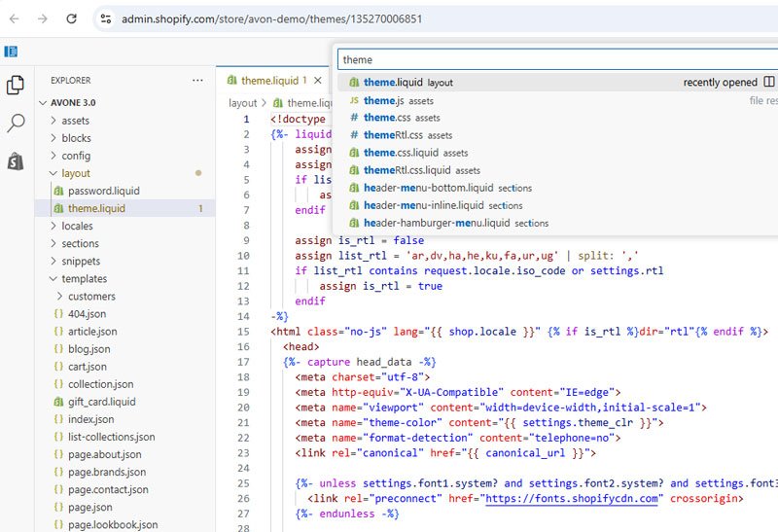Viewport: 778px width, 532px height.
Task: Choose header-menu-bottom.liquid sections result
Action: coord(555,188)
